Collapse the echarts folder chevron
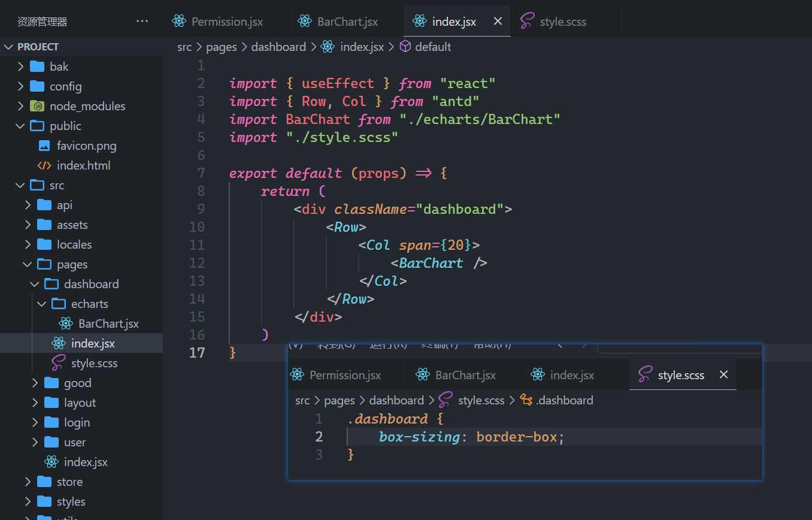The width and height of the screenshot is (812, 520). [42, 304]
